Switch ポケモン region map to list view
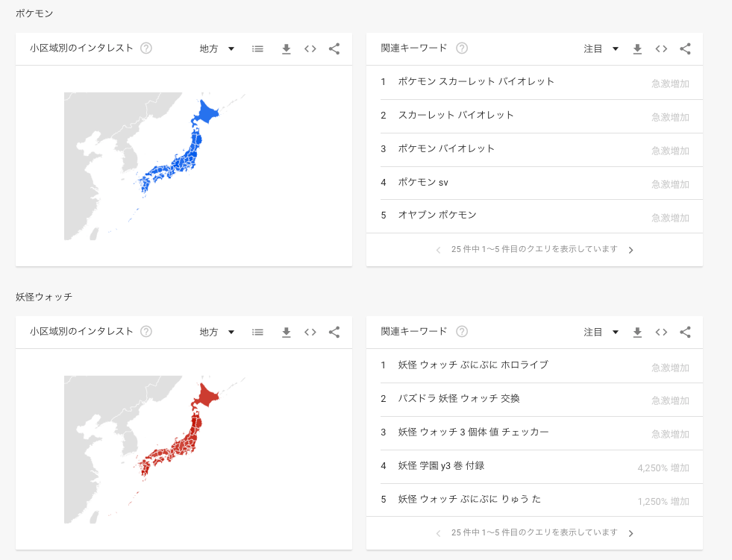Screen dimensions: 732x560 coord(257,49)
